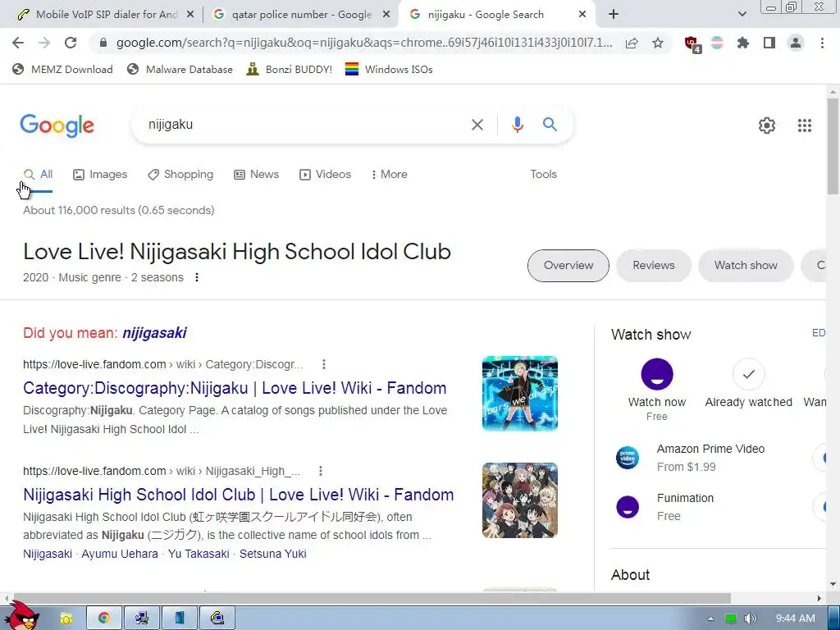Select the Shopping search tab
Image resolution: width=840 pixels, height=630 pixels.
click(x=180, y=175)
